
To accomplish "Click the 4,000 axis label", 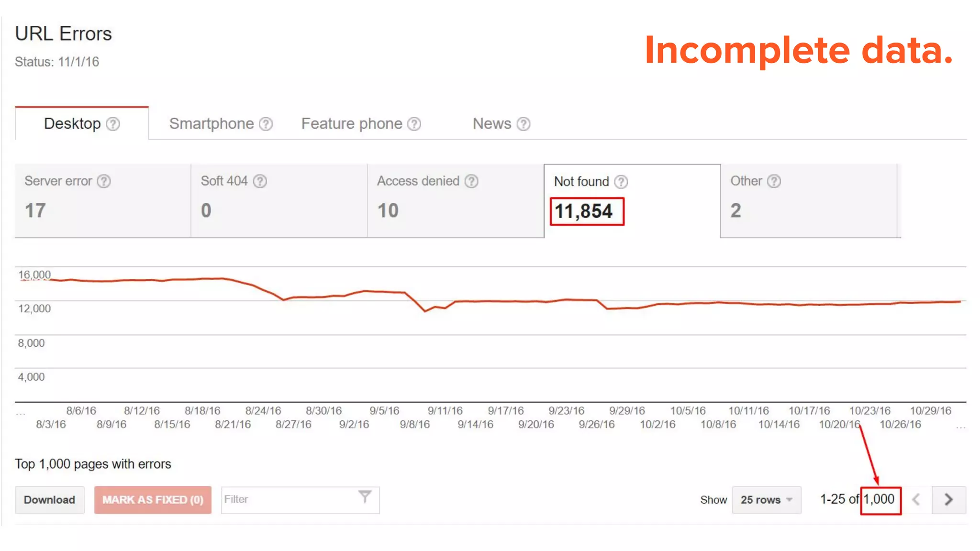I will pos(31,377).
